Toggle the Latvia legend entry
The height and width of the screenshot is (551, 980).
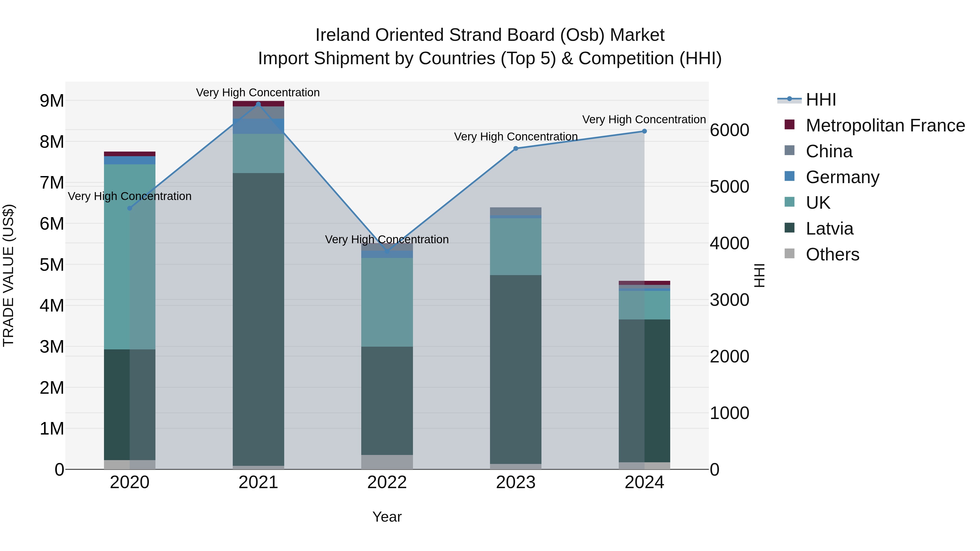pyautogui.click(x=819, y=228)
